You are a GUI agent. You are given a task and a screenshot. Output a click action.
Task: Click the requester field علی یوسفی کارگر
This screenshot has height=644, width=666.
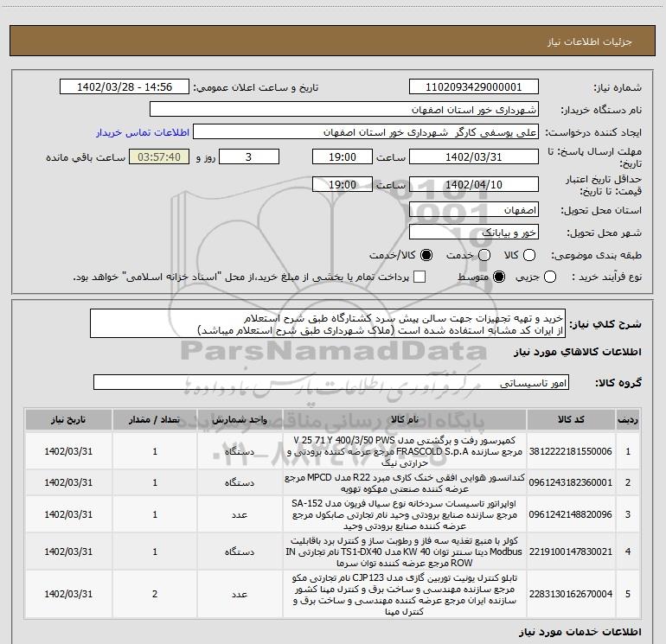[366, 132]
